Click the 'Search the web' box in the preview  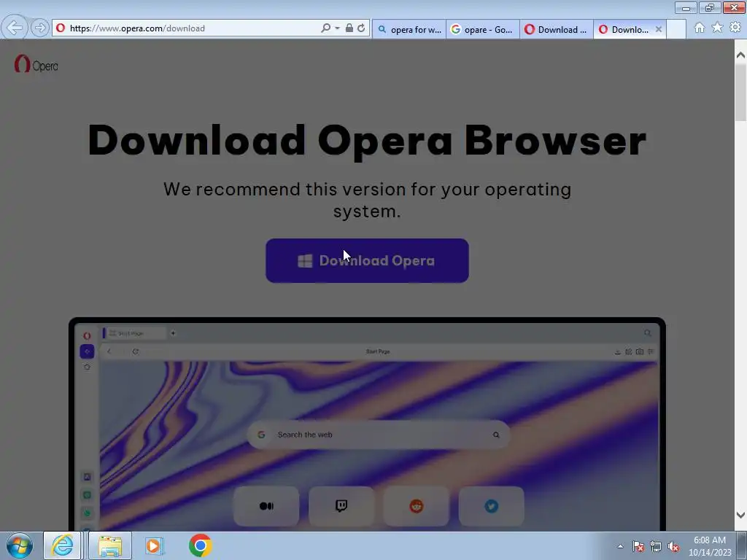379,435
